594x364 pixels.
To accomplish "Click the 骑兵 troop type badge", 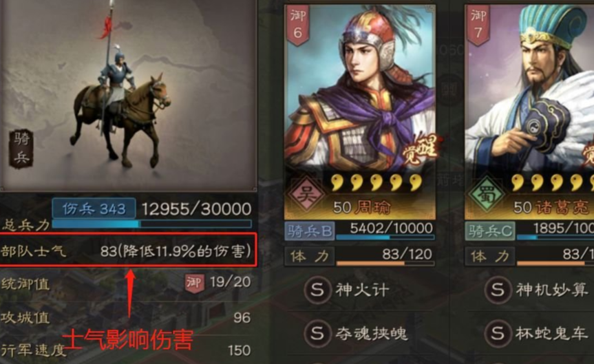I will click(x=21, y=149).
